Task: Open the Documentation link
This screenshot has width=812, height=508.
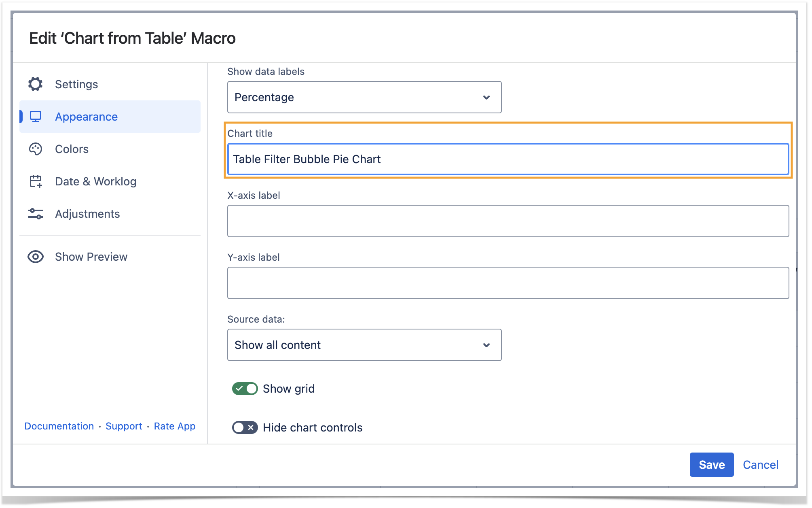Action: coord(59,426)
